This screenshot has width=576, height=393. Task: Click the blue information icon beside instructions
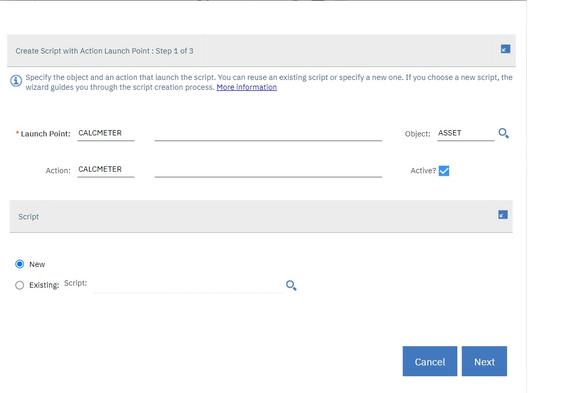pyautogui.click(x=16, y=80)
